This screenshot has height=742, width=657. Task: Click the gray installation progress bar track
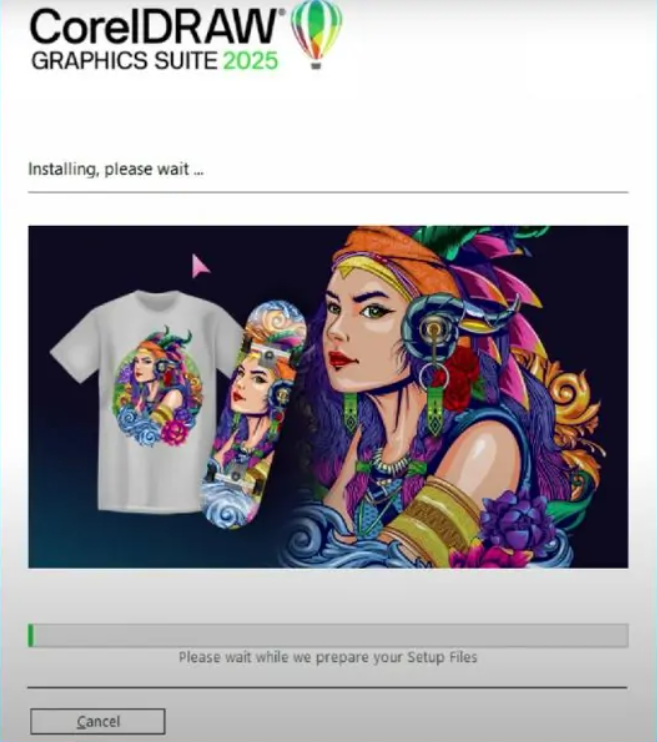click(x=328, y=635)
